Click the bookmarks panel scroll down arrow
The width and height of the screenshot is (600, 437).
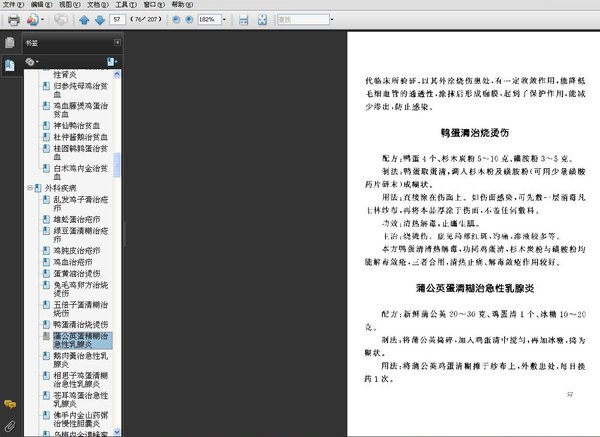click(x=118, y=432)
